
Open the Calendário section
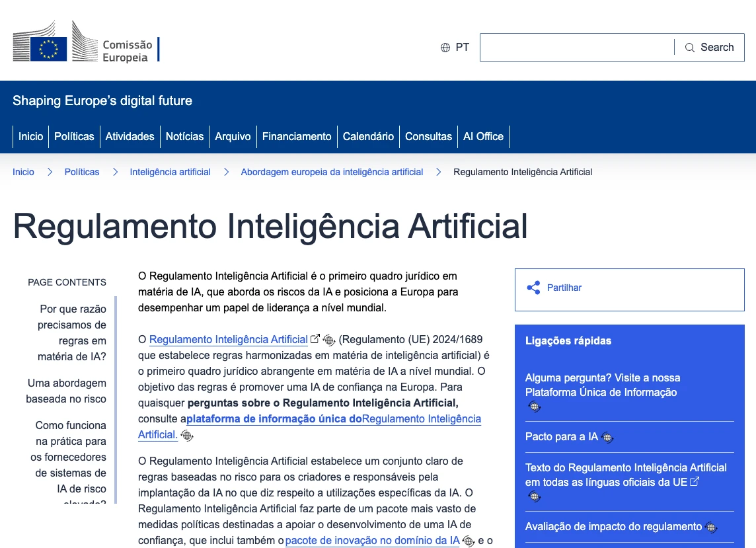coord(367,136)
